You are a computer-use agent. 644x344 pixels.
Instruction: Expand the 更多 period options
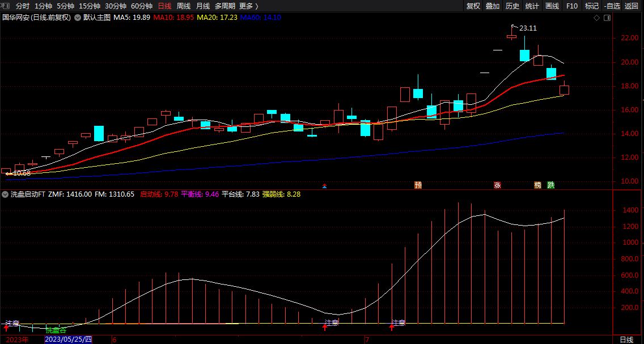(x=249, y=6)
